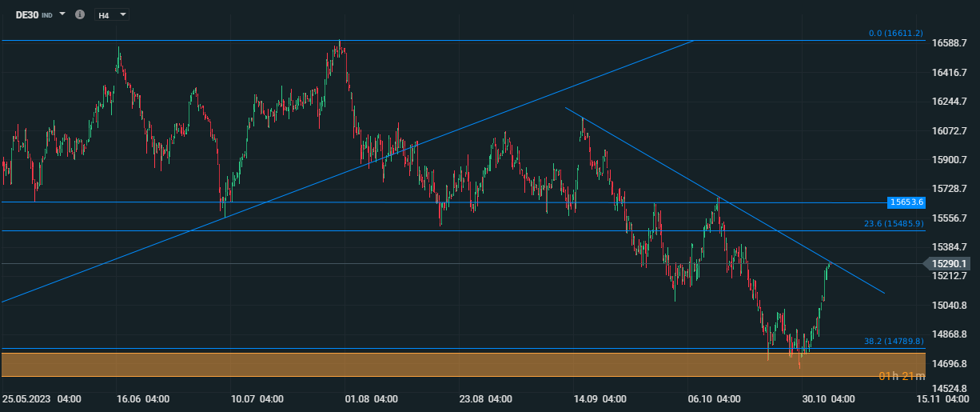Click the 30.10 04:00 time label
Image resolution: width=980 pixels, height=412 pixels.
(829, 398)
